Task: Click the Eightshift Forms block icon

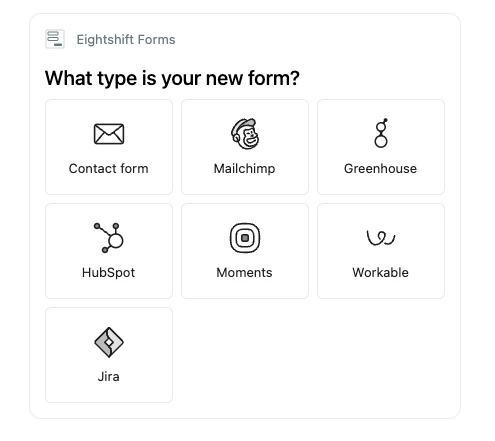Action: pos(55,39)
